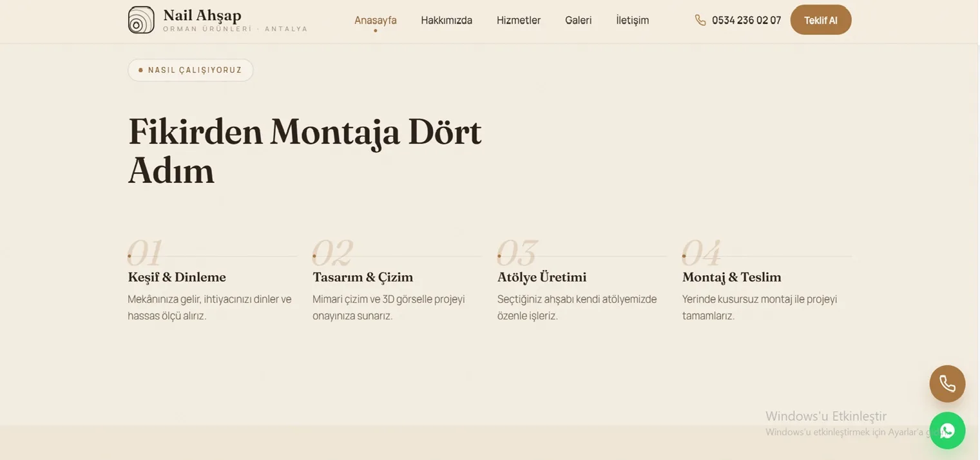
Task: Open the Hizmetler menu item
Action: click(x=519, y=20)
